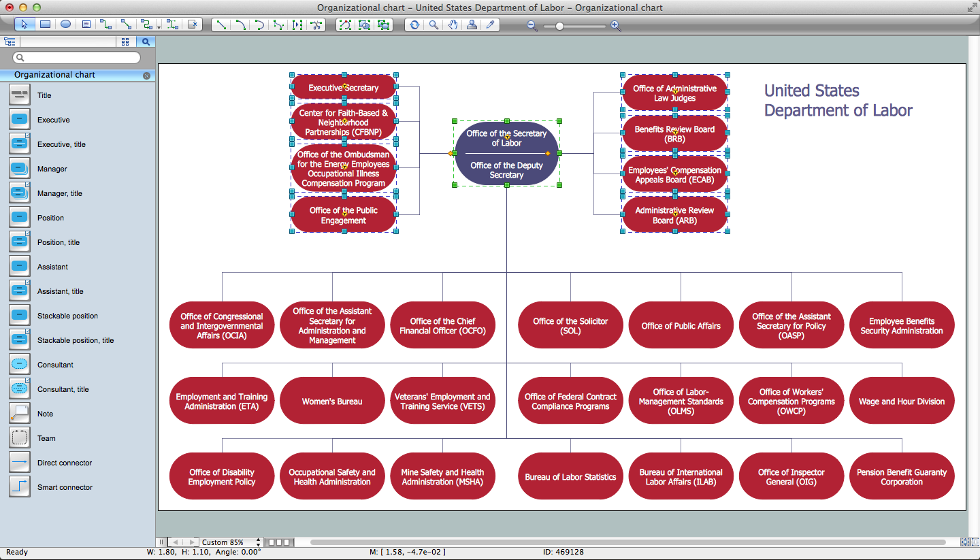This screenshot has height=560, width=980.
Task: Select the Women's Bureau box
Action: coord(332,401)
